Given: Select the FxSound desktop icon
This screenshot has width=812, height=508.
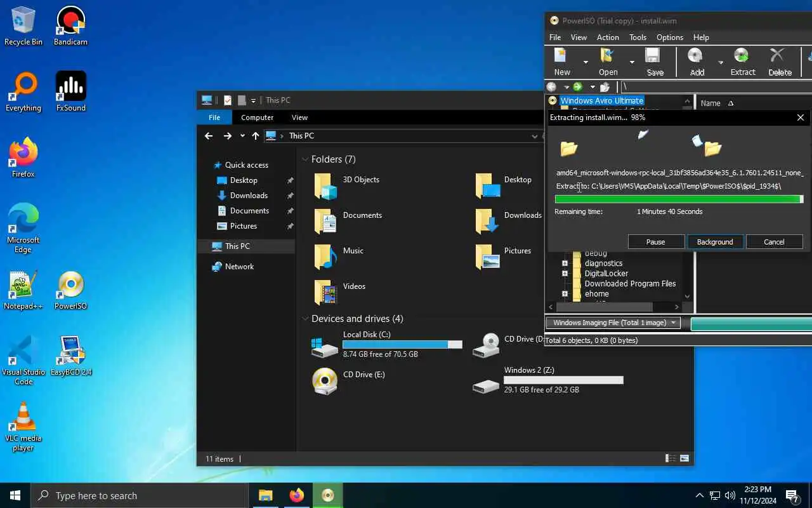Looking at the screenshot, I should pyautogui.click(x=70, y=92).
